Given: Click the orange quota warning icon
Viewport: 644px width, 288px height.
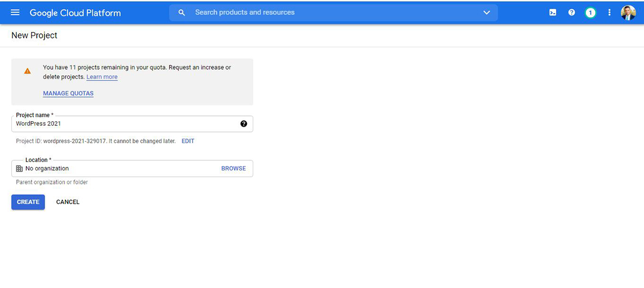Looking at the screenshot, I should (27, 71).
